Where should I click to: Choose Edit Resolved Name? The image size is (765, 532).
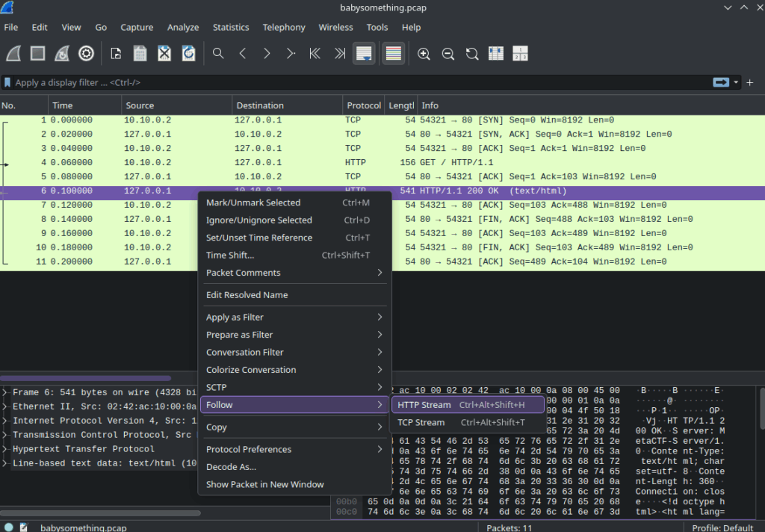tap(294, 295)
